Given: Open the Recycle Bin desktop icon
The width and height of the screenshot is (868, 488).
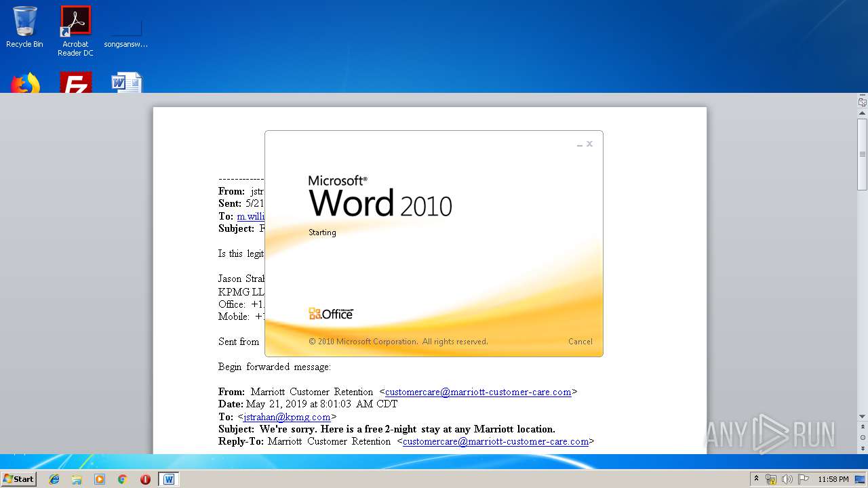Looking at the screenshot, I should 24,27.
